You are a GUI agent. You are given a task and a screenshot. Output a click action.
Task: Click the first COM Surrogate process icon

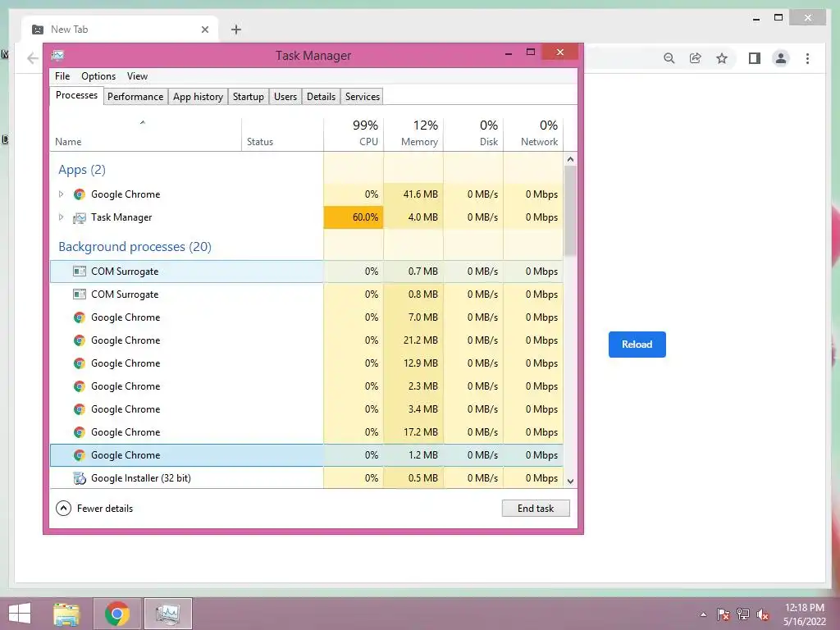click(80, 272)
